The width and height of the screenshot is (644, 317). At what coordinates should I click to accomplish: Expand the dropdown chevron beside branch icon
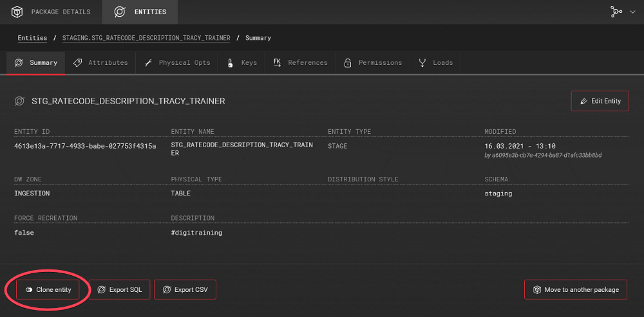[x=632, y=12]
